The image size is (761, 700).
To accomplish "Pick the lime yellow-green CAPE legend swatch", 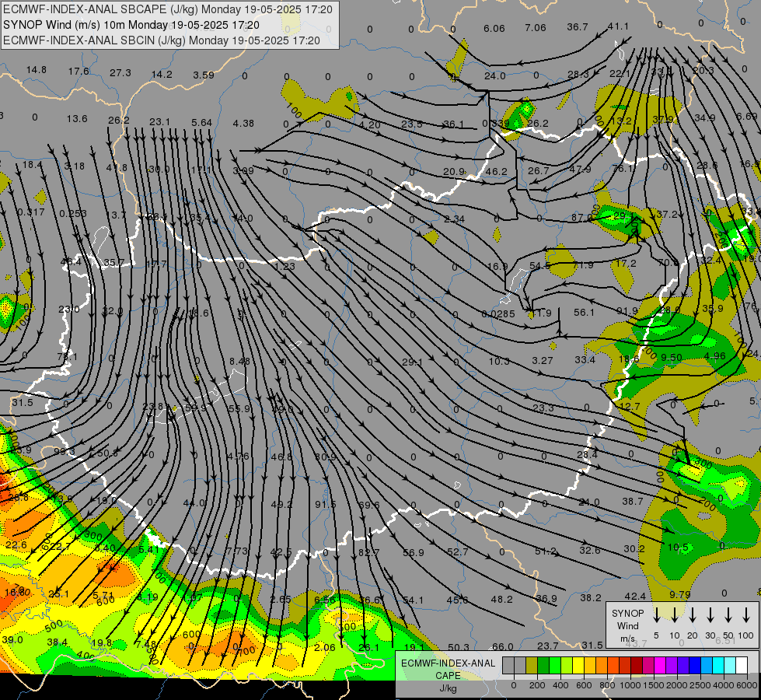I will [567, 665].
